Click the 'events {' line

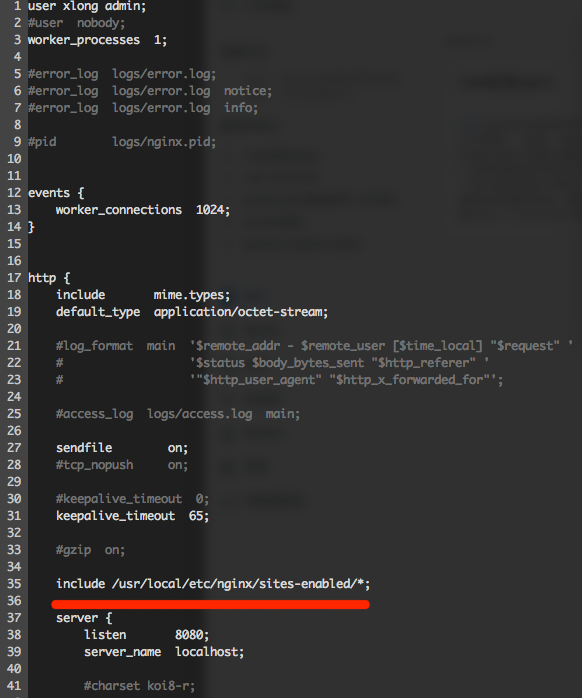pos(56,193)
